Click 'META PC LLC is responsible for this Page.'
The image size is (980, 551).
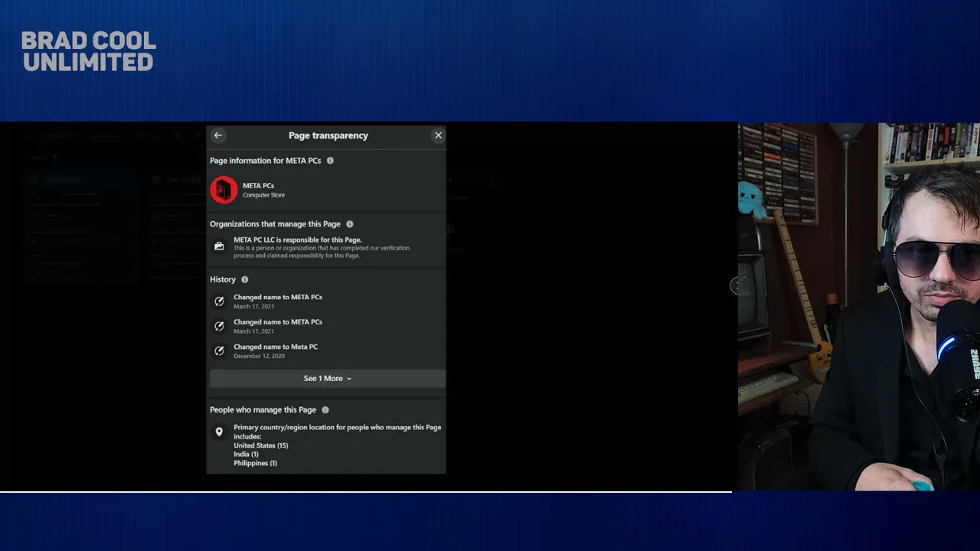click(x=298, y=240)
